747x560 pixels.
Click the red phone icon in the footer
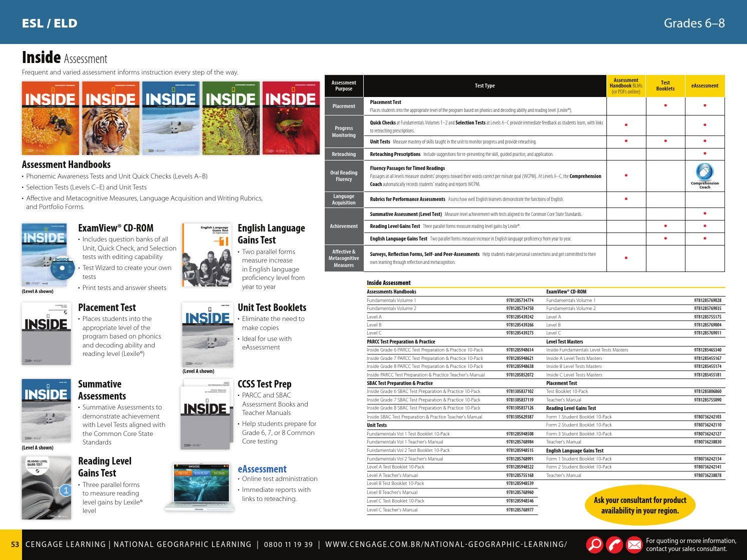pos(614,544)
